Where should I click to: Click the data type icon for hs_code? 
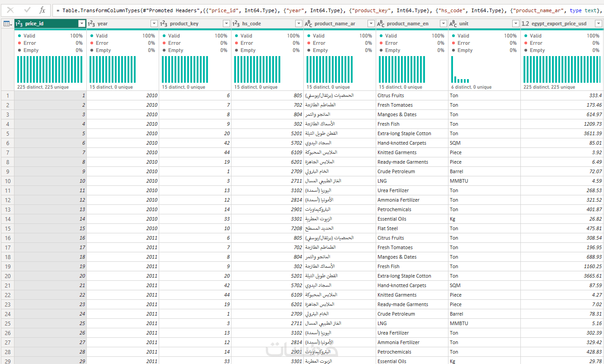click(236, 24)
